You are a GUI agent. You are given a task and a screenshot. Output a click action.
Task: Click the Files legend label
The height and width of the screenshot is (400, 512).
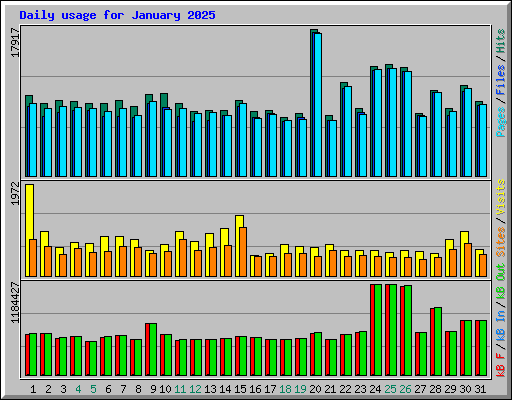click(501, 80)
